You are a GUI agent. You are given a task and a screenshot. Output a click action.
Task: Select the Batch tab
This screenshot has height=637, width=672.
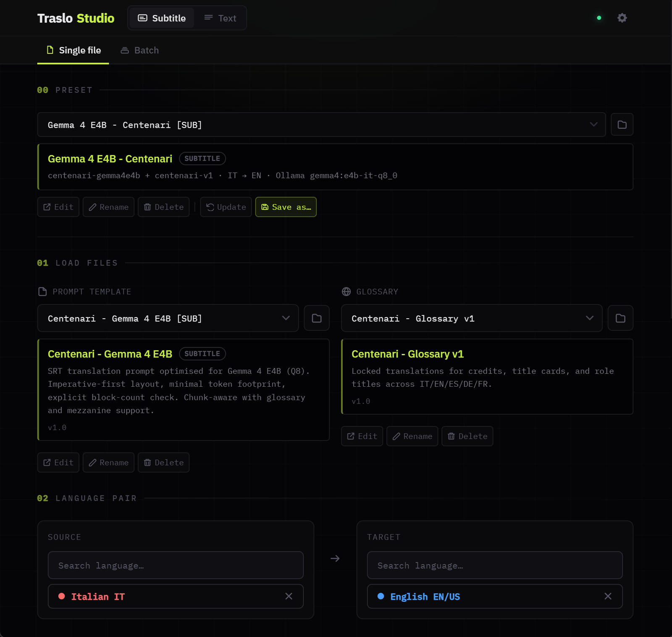tap(140, 50)
